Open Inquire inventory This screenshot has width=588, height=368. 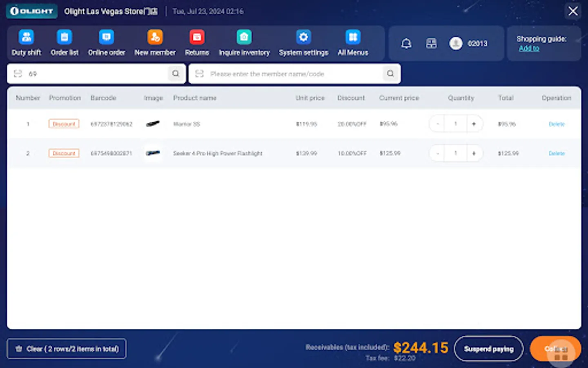(x=244, y=43)
